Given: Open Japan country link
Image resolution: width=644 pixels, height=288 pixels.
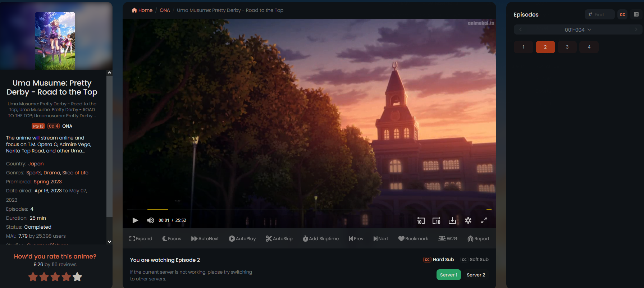Looking at the screenshot, I should pos(36,164).
